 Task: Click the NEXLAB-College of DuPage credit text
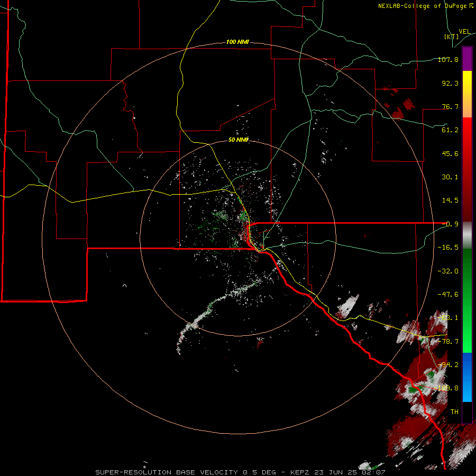coord(426,6)
